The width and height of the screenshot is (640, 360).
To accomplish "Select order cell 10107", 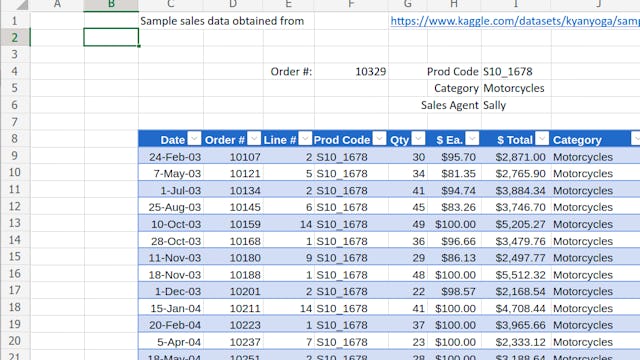I will click(x=233, y=157).
